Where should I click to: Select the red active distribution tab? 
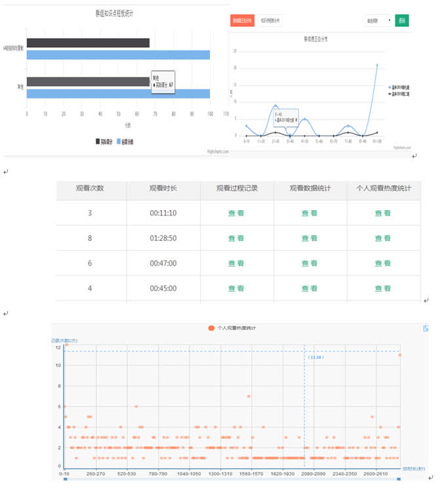[x=242, y=20]
